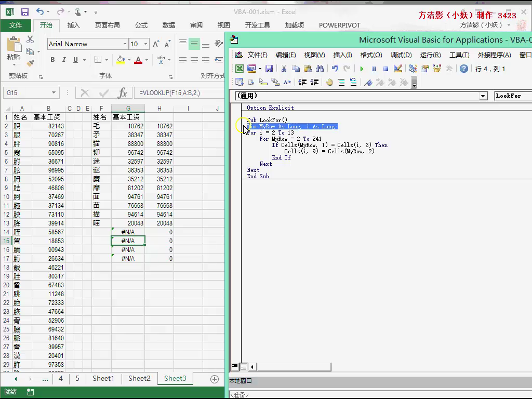Click the Cut scissors icon in VBA toolbar
Viewport: 532px width, 399px height.
click(284, 69)
